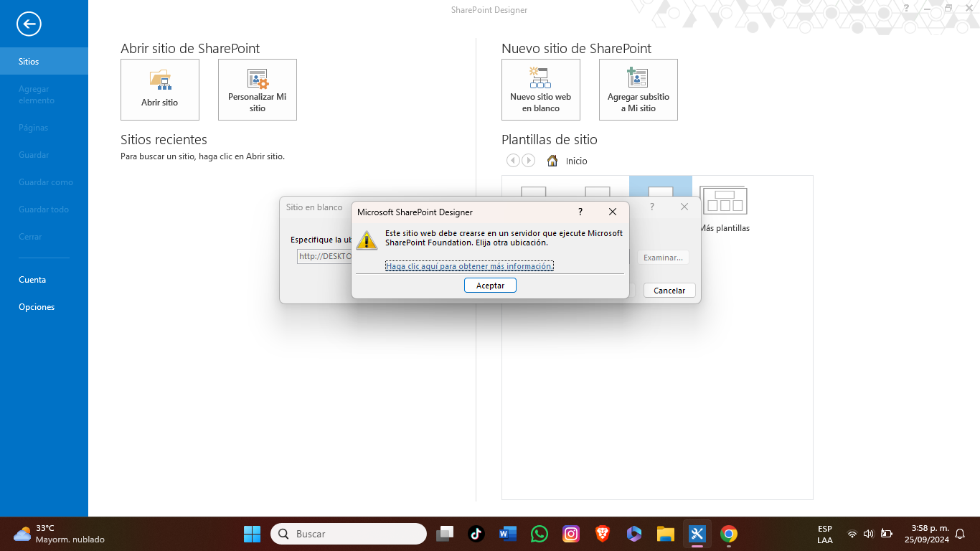
Task: Click Aceptar in the warning dialog
Action: click(490, 286)
